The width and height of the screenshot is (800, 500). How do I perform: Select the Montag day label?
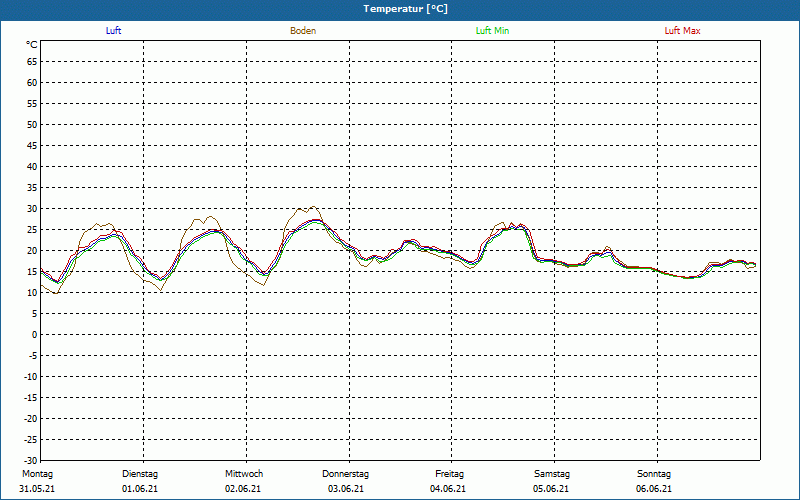37,474
